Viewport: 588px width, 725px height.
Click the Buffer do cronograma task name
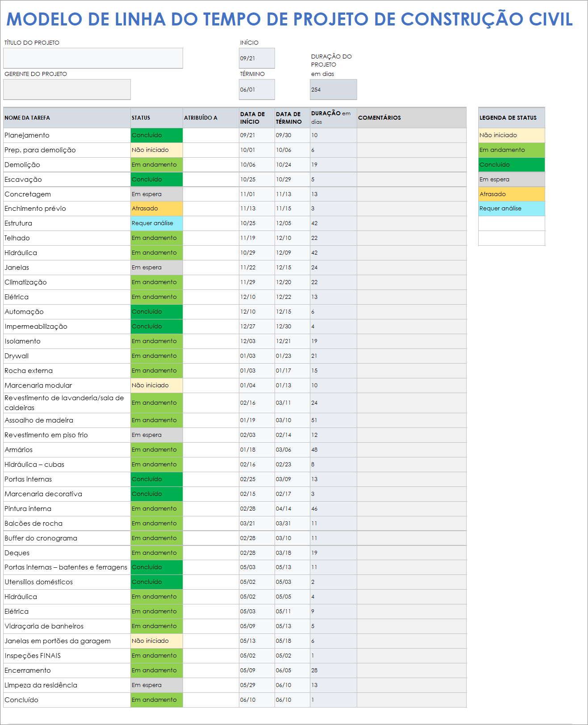point(67,538)
